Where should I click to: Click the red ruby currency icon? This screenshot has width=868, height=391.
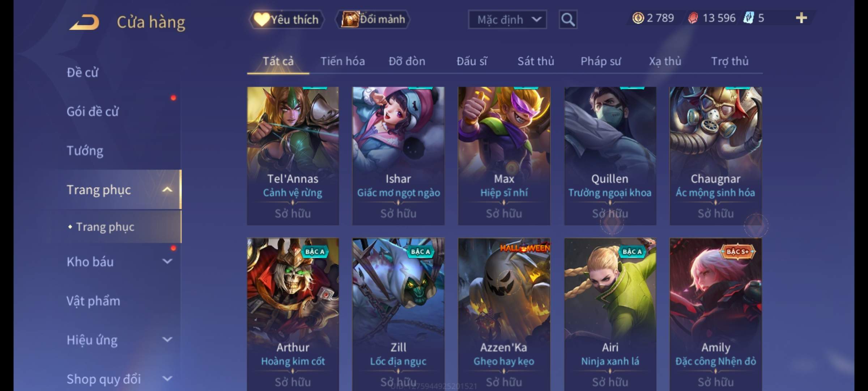pos(693,18)
